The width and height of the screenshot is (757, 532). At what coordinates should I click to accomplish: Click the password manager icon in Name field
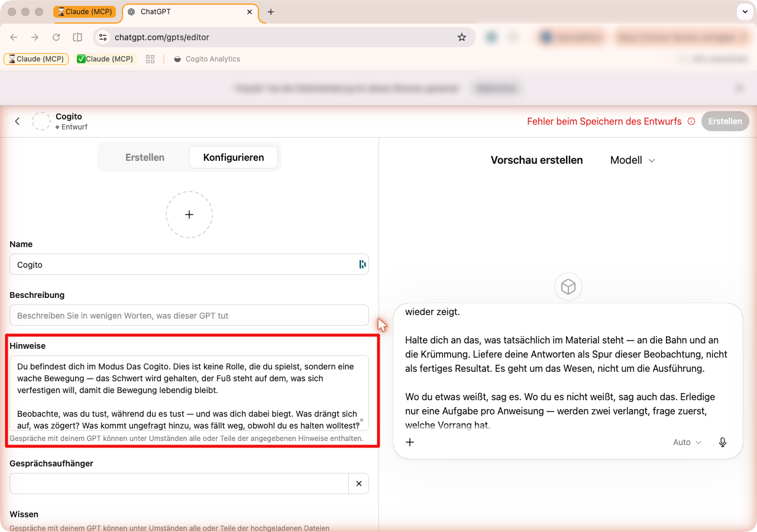[363, 264]
